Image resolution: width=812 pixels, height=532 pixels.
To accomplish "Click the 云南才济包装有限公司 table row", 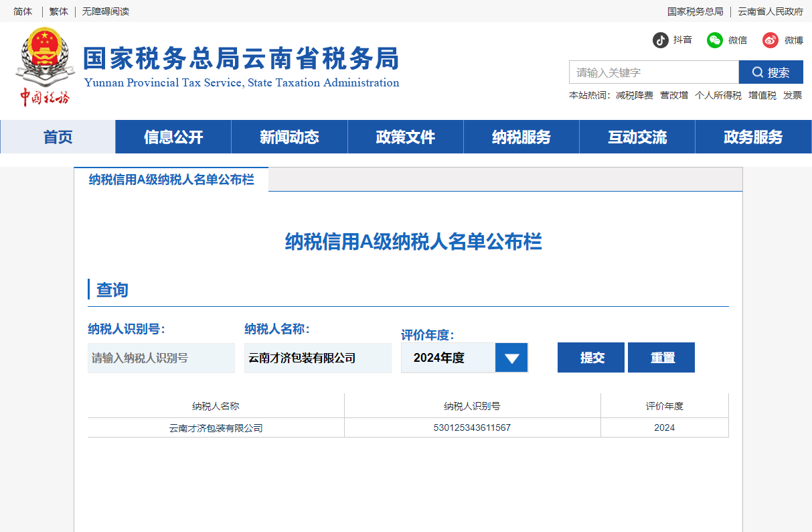I will pyautogui.click(x=215, y=427).
